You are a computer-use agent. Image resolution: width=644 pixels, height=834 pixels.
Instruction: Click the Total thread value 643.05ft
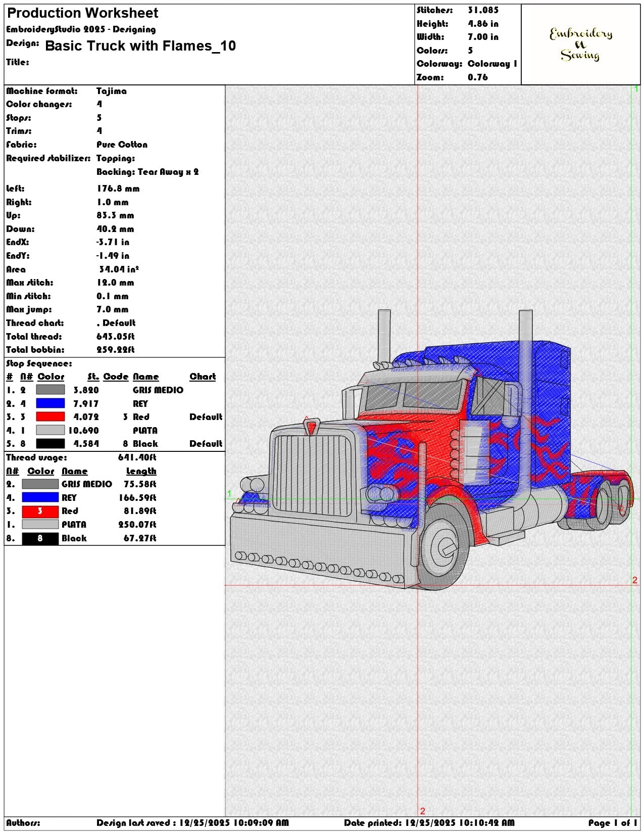pos(116,337)
